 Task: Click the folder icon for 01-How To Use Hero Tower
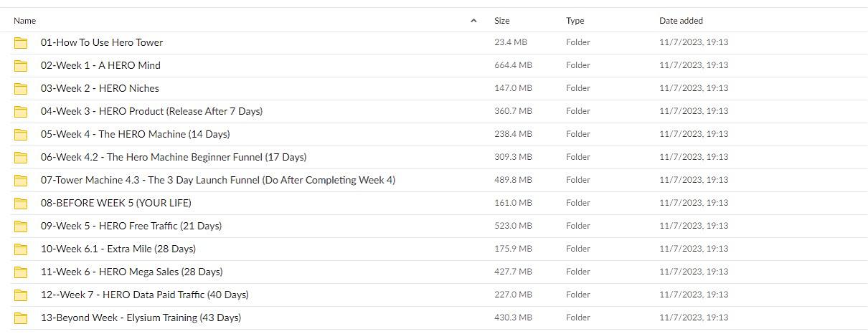click(x=21, y=43)
